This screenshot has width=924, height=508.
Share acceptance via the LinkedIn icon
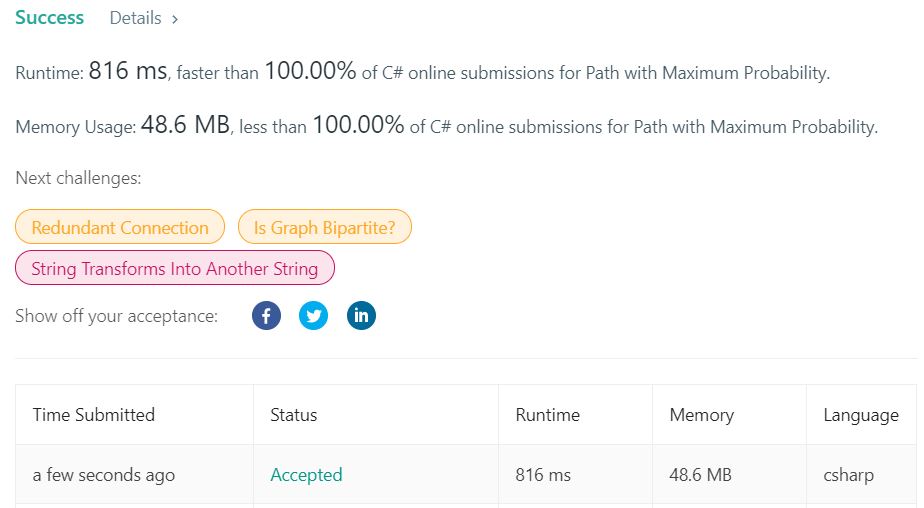click(361, 316)
